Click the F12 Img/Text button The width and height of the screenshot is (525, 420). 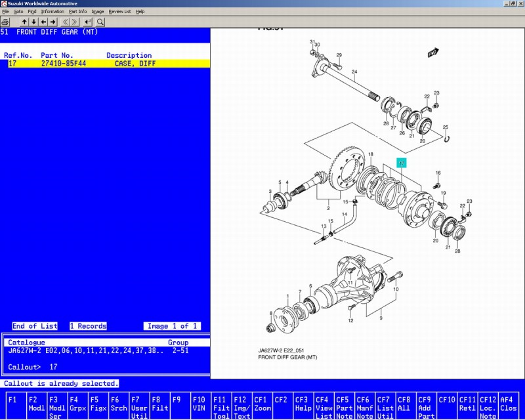241,406
